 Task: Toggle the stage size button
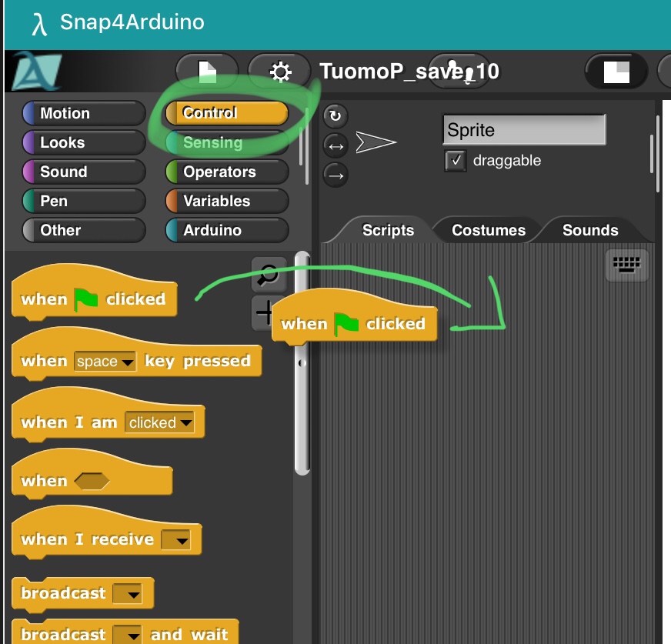coord(616,72)
